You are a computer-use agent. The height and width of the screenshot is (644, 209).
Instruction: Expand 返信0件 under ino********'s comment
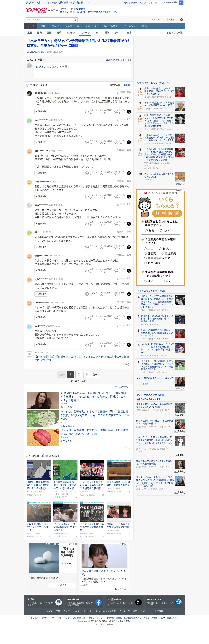(x=41, y=173)
